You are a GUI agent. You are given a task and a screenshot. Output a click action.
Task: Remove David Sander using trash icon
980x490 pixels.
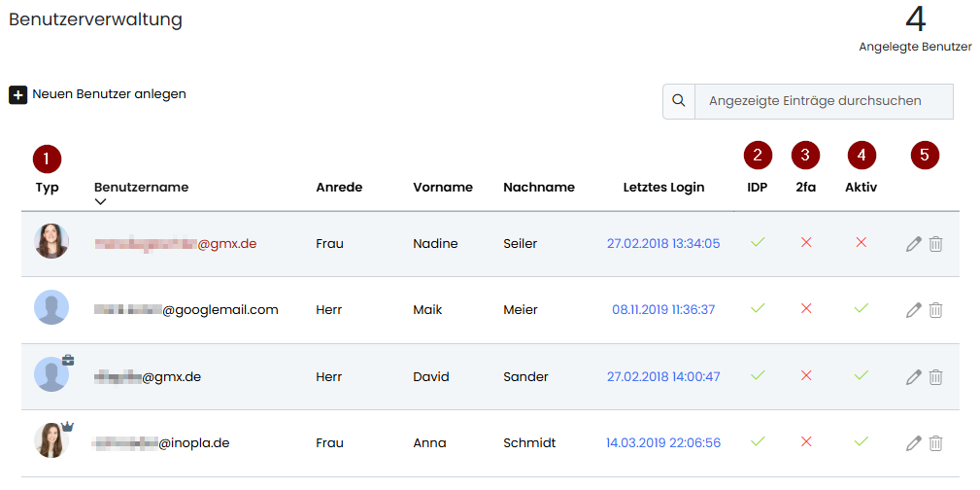(935, 377)
